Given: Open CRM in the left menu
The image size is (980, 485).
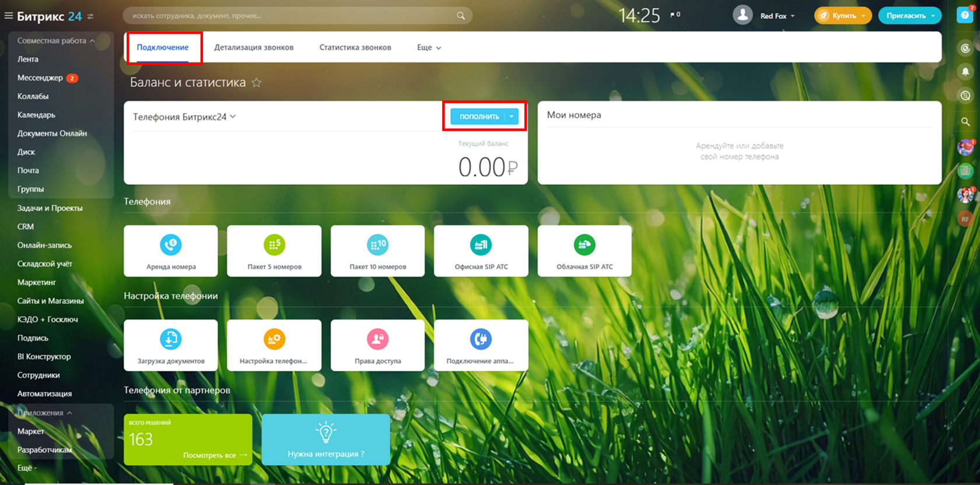Looking at the screenshot, I should tap(26, 227).
